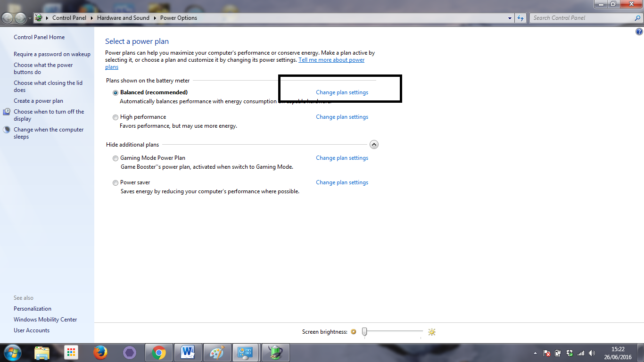
Task: Select the Power saver plan
Action: click(116, 183)
